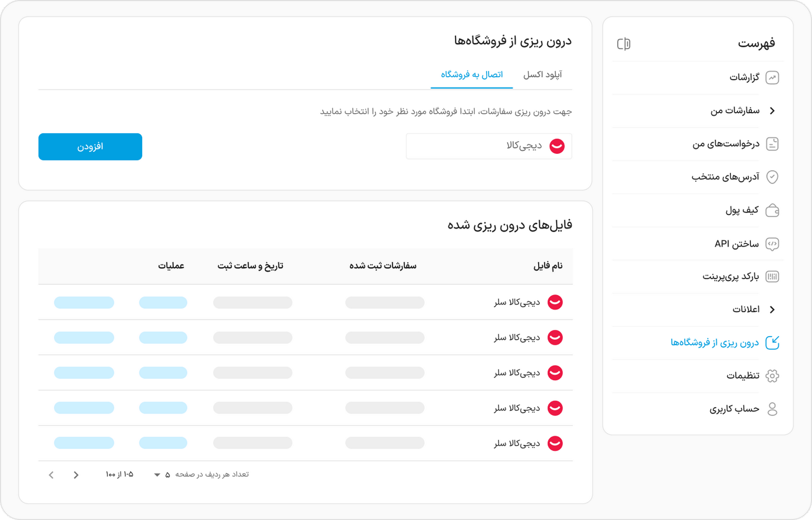Viewport: 812px width, 520px height.
Task: Click the درخواست‌های من document icon
Action: pos(773,144)
